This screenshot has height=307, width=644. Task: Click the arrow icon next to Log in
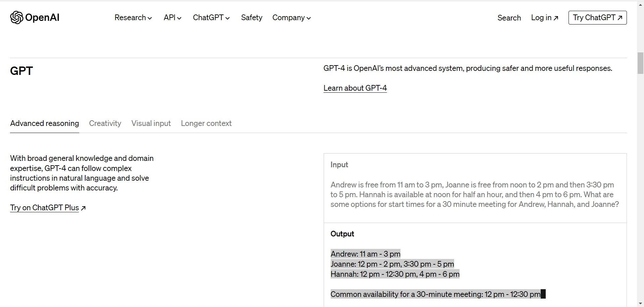[556, 18]
